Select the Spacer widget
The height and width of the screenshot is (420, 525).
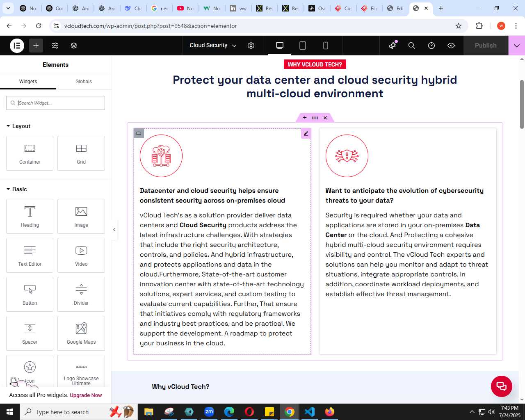tap(30, 333)
